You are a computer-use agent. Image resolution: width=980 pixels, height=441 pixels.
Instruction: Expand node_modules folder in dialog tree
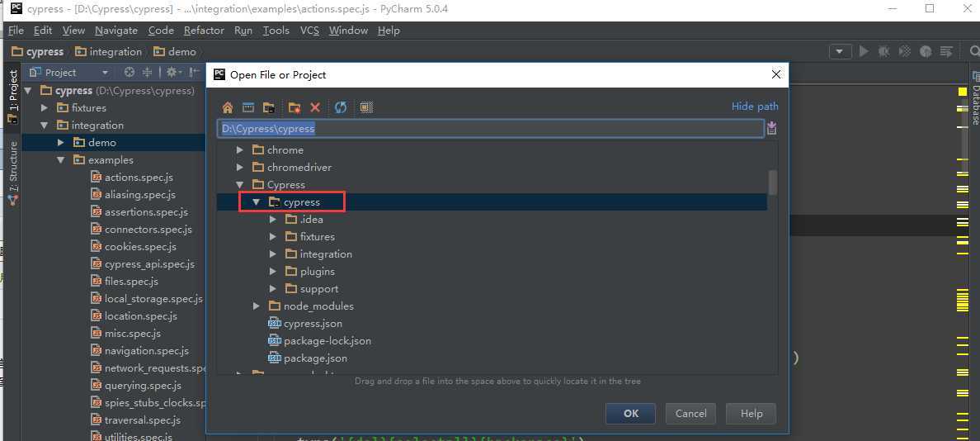point(257,306)
